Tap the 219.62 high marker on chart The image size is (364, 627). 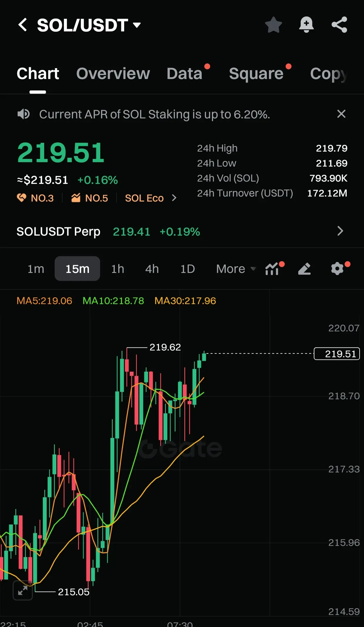[x=165, y=347]
